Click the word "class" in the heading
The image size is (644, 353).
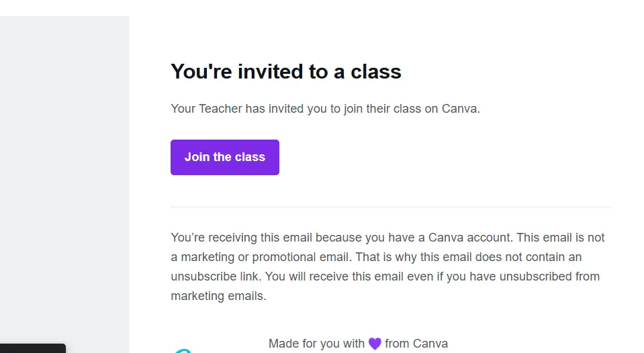375,71
